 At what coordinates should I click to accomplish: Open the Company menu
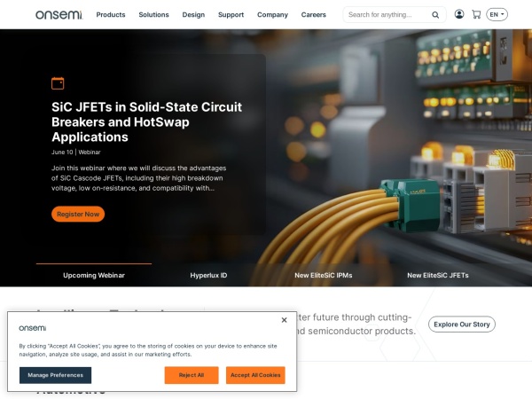272,14
